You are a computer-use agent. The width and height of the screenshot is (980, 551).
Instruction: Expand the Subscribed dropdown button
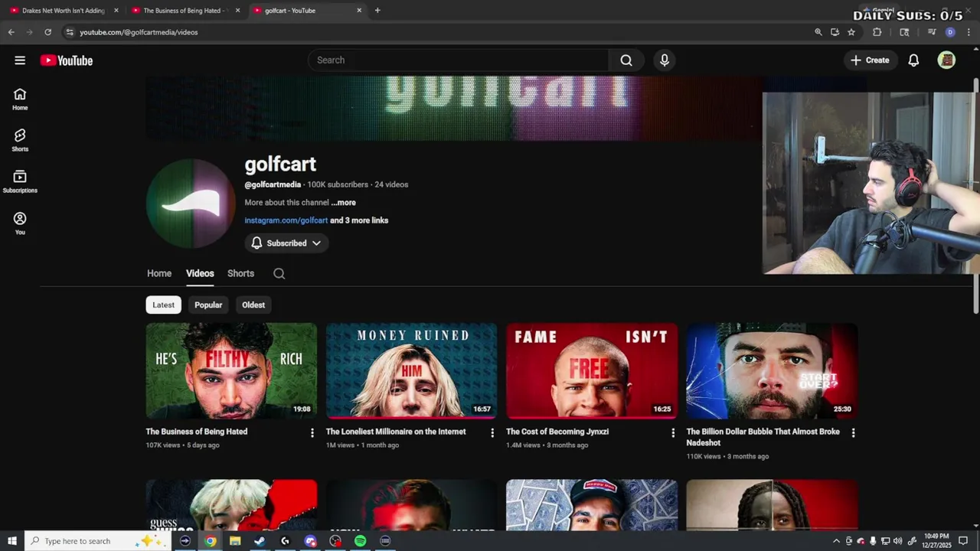coord(287,243)
